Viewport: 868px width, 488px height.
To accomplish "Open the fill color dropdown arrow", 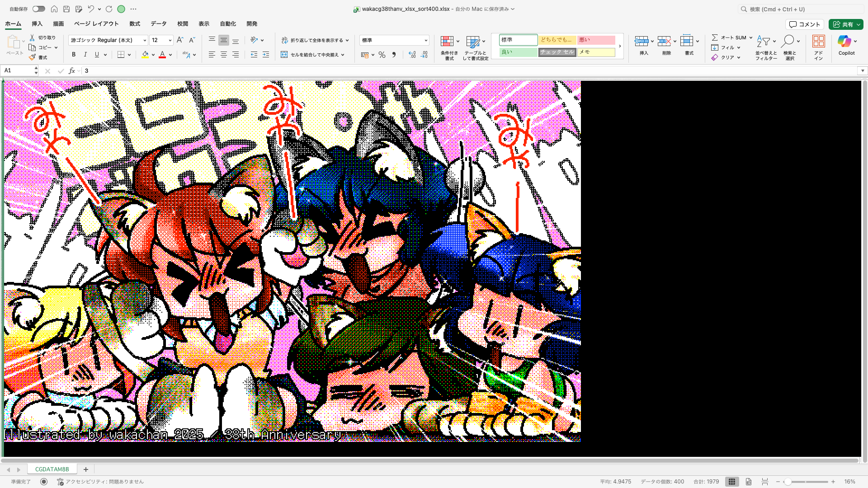I will point(152,55).
